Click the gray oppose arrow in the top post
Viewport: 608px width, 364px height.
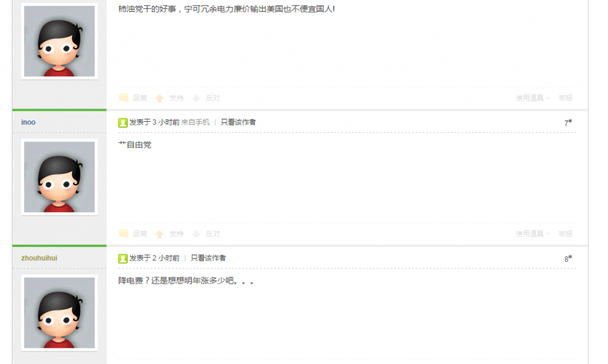[196, 98]
